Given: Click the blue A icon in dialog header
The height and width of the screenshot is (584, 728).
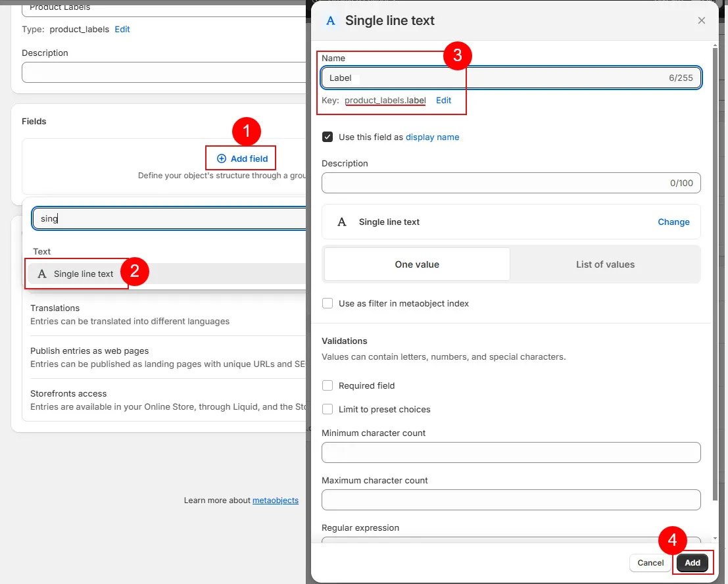Looking at the screenshot, I should 330,20.
